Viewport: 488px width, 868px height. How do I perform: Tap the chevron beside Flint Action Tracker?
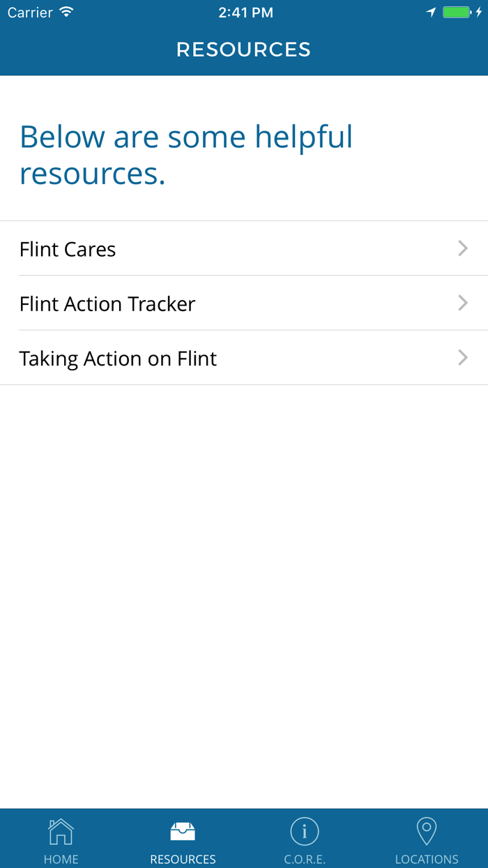tap(462, 303)
